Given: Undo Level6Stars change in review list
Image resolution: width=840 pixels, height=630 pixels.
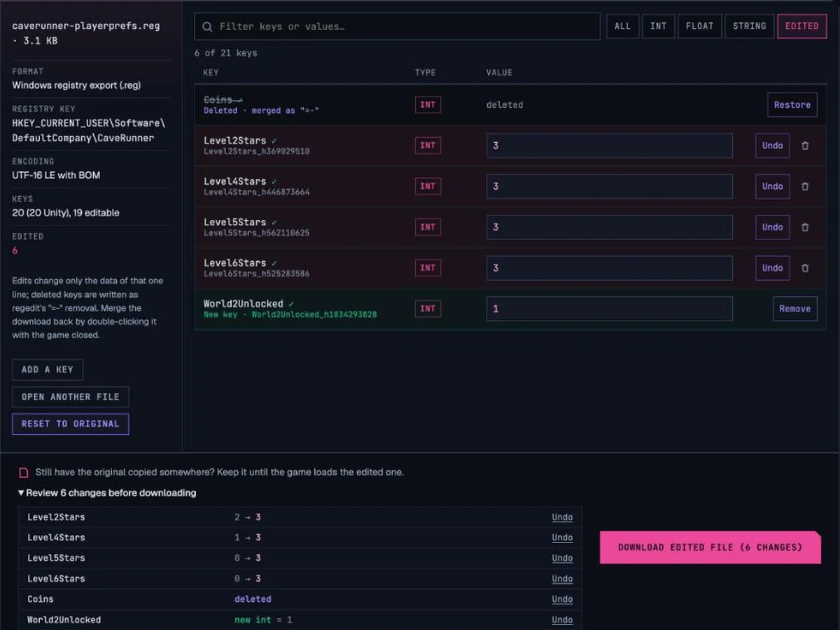Looking at the screenshot, I should click(562, 579).
